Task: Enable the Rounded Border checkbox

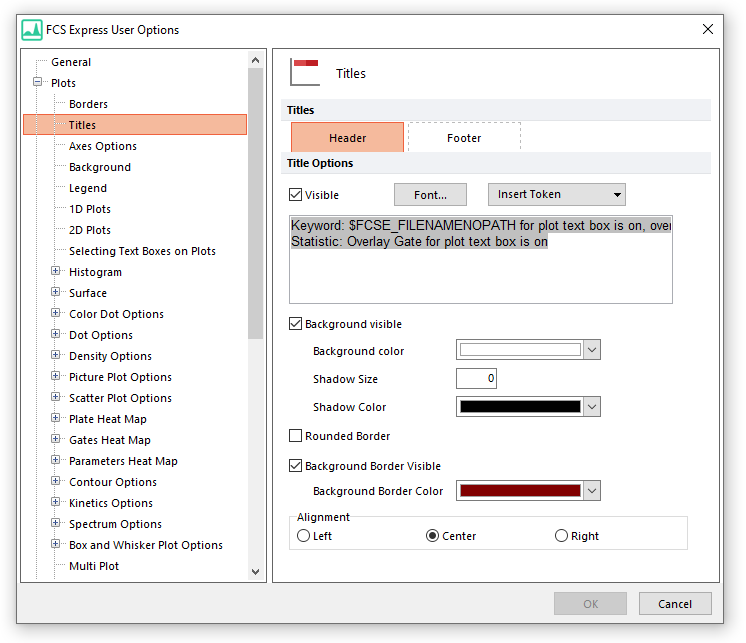Action: pyautogui.click(x=296, y=436)
